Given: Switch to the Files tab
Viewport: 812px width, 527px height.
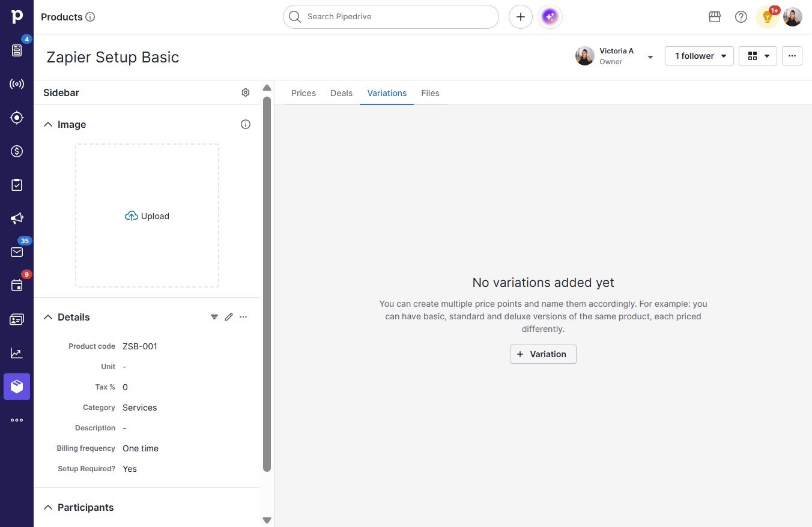Looking at the screenshot, I should [430, 93].
